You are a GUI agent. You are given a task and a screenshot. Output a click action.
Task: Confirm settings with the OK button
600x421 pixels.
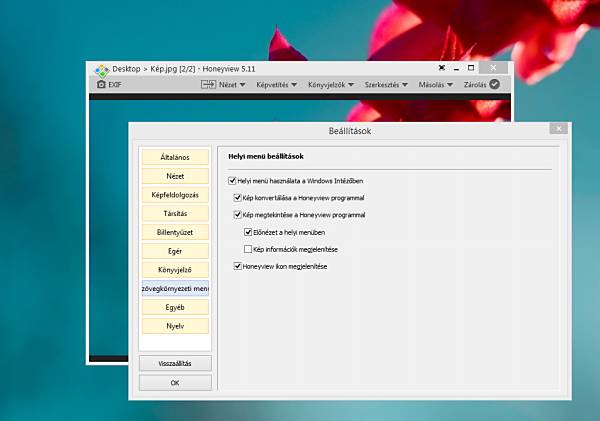[x=175, y=383]
